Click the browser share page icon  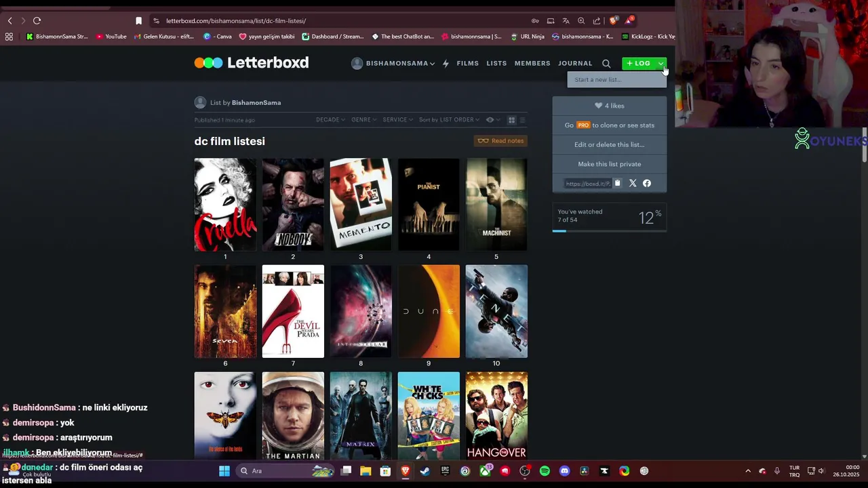click(596, 21)
